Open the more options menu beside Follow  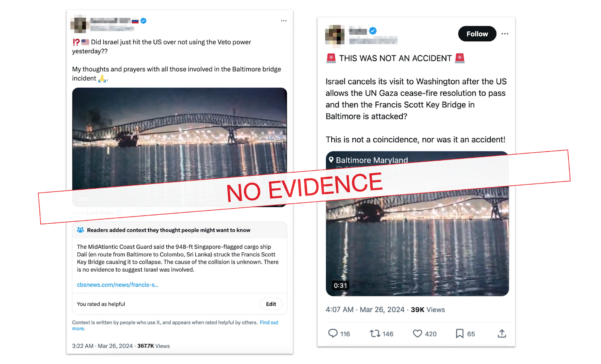[505, 34]
